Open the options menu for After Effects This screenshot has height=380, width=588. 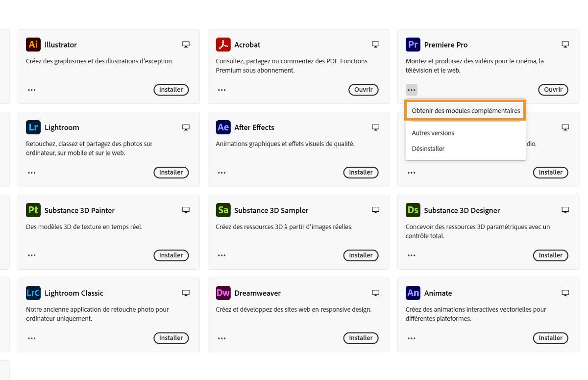pos(221,172)
